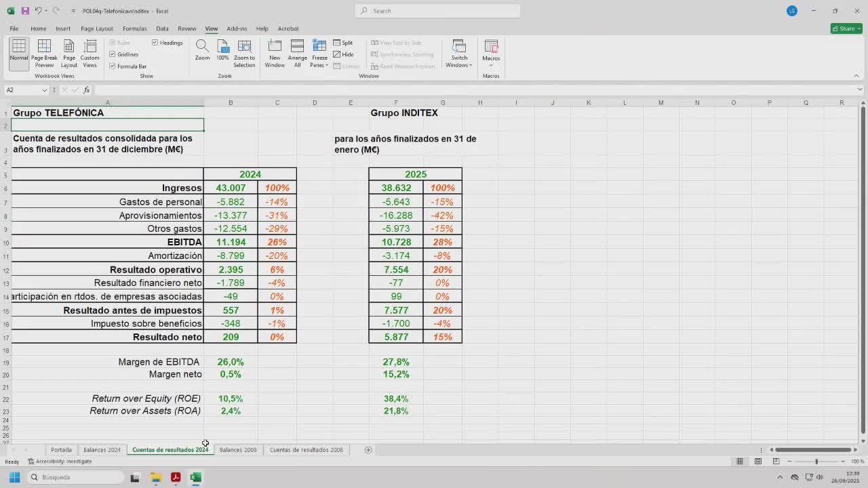The height and width of the screenshot is (488, 868).
Task: Adjust the status bar zoom slider
Action: click(x=816, y=462)
